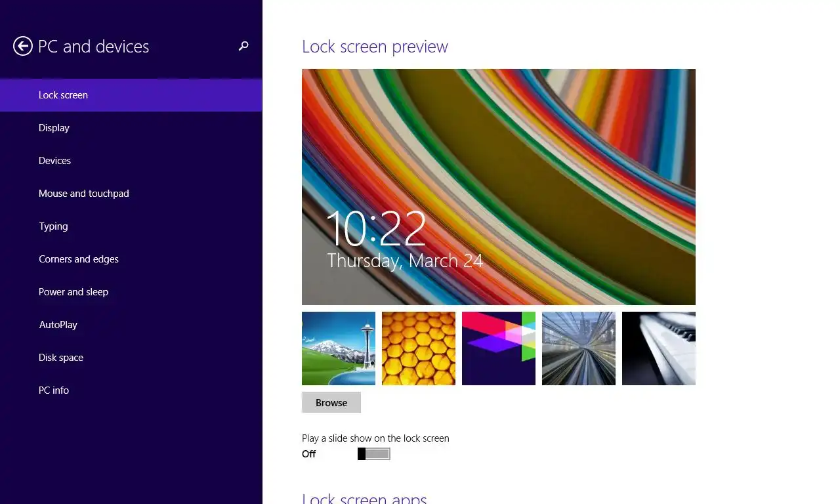Click the 'Thursday, March 24' date text

point(405,261)
